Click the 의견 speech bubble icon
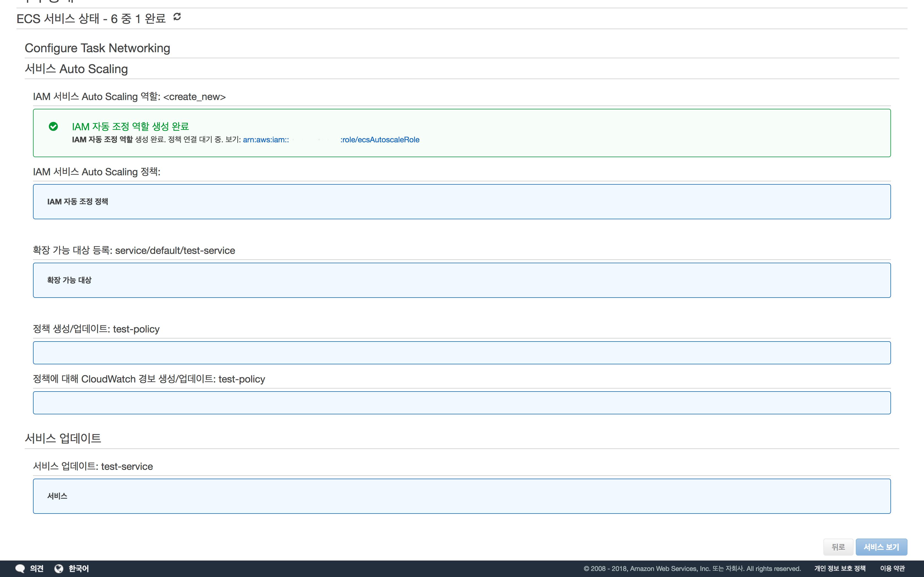This screenshot has height=577, width=924. click(20, 568)
